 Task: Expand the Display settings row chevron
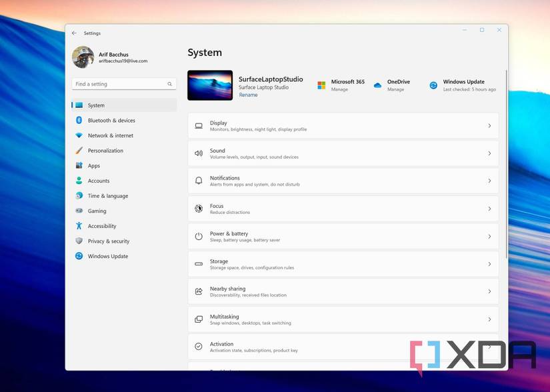[x=489, y=125]
